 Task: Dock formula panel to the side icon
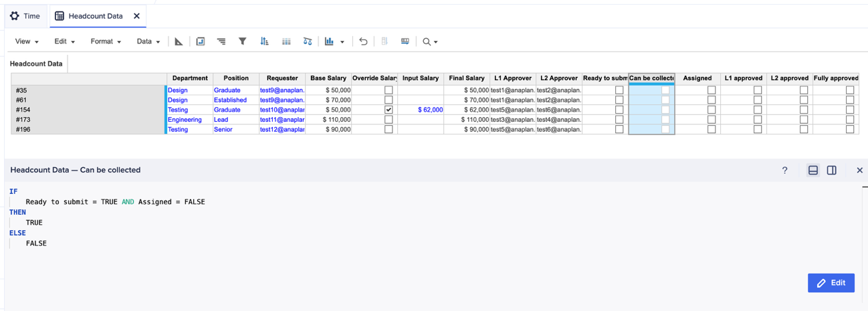click(832, 171)
